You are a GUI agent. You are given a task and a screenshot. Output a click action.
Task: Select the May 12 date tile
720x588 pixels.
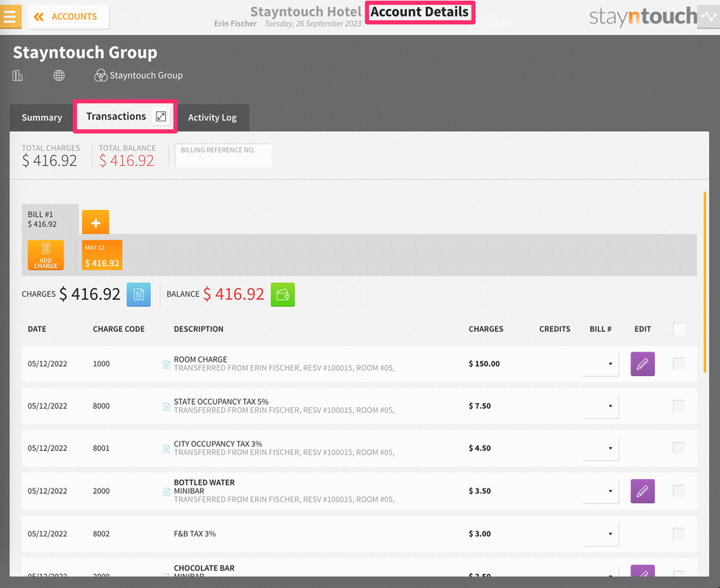click(x=102, y=255)
